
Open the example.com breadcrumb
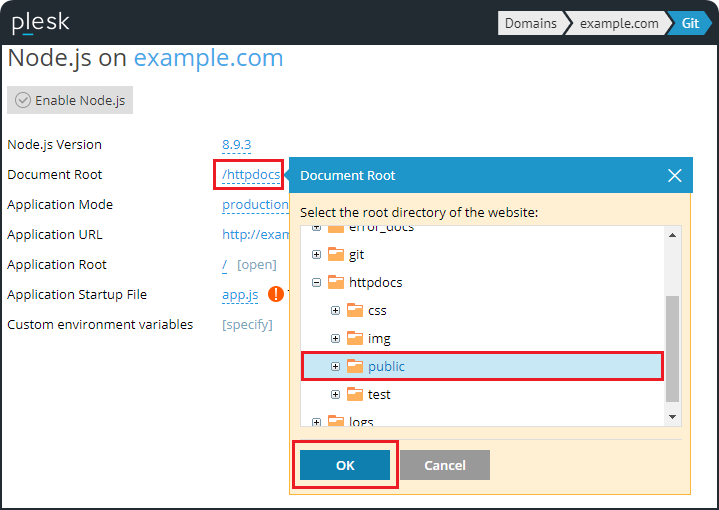pyautogui.click(x=619, y=23)
